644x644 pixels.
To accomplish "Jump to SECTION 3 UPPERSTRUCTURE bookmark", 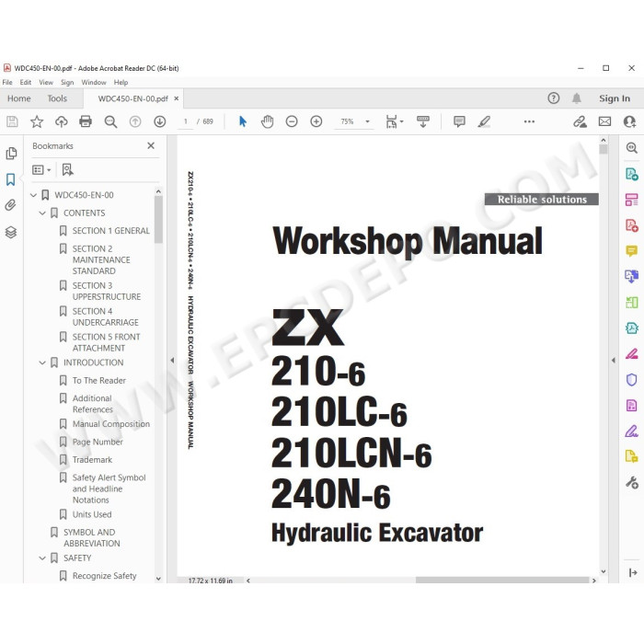I will point(107,291).
